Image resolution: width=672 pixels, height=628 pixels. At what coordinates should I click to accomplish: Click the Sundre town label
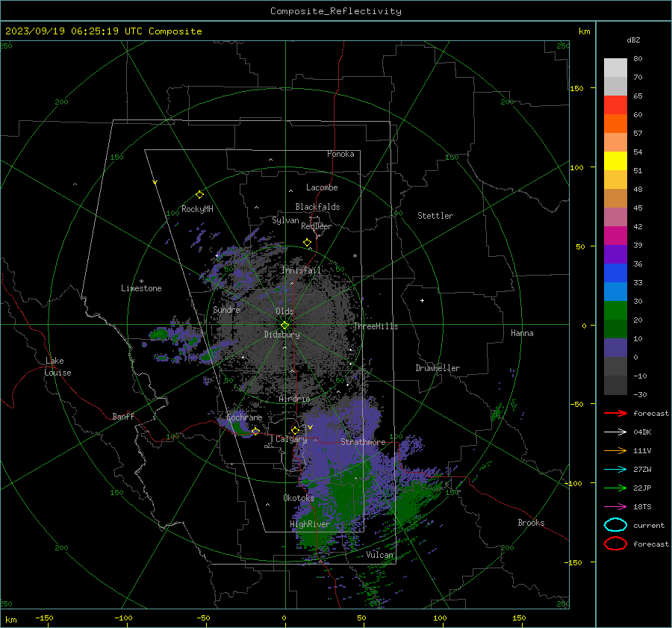pos(226,310)
